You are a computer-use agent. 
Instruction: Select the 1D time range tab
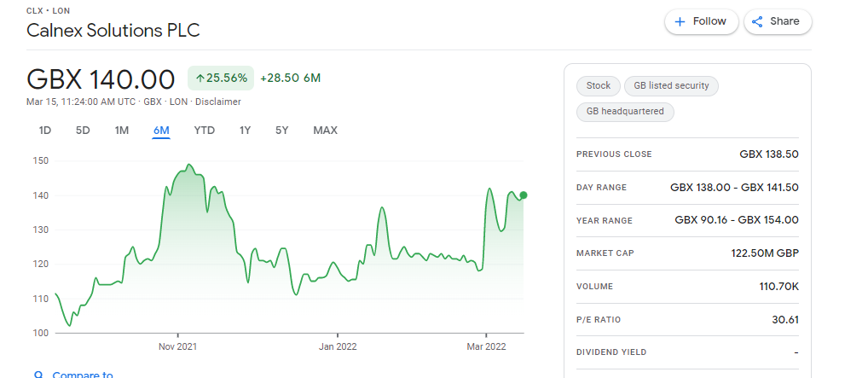[x=45, y=131]
